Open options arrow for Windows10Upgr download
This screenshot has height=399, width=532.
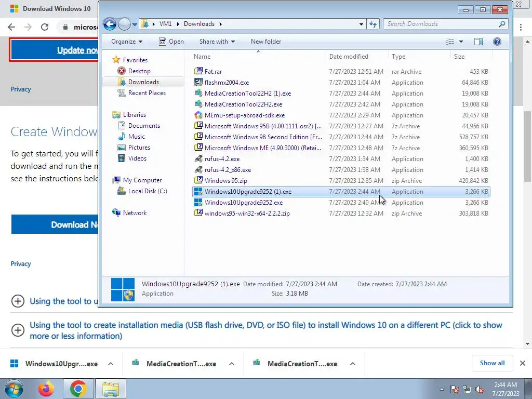(111, 364)
